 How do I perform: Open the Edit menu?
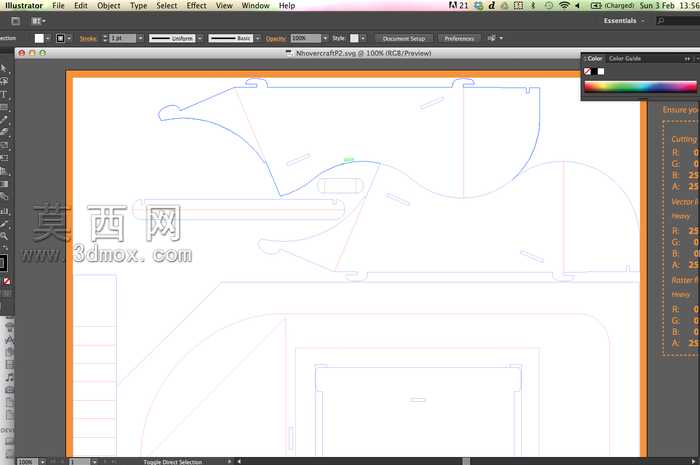[81, 5]
